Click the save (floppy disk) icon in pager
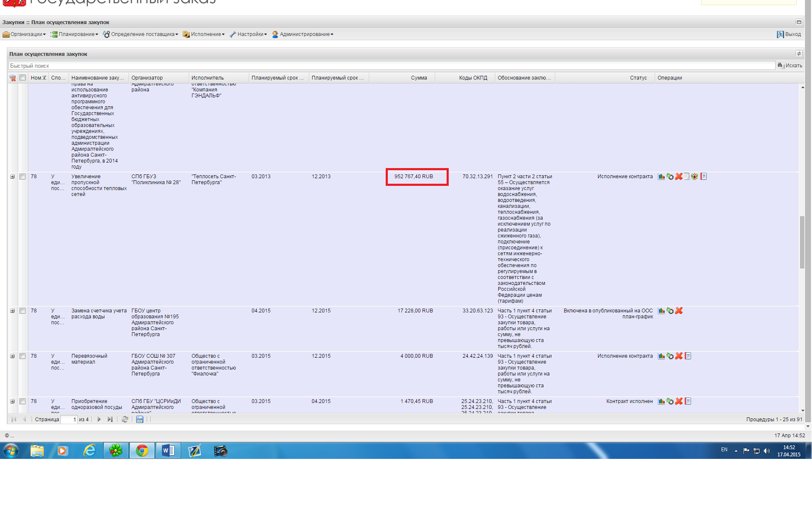This screenshot has height=508, width=812. 140,420
